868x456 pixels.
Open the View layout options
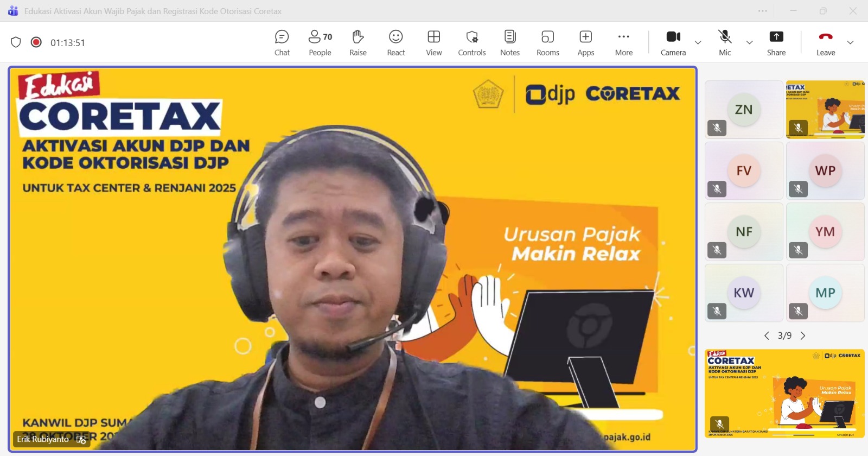click(434, 43)
